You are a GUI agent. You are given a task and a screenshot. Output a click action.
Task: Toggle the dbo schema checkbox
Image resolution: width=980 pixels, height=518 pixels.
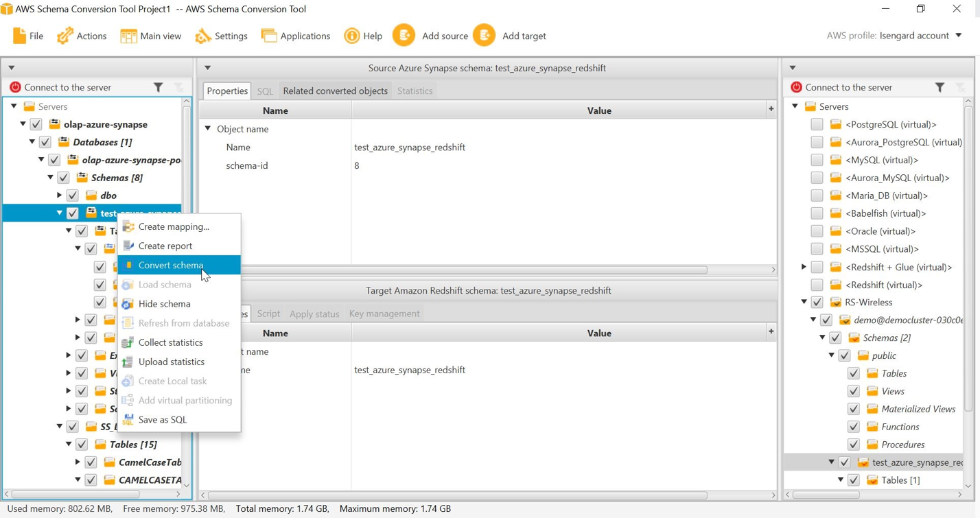[73, 196]
